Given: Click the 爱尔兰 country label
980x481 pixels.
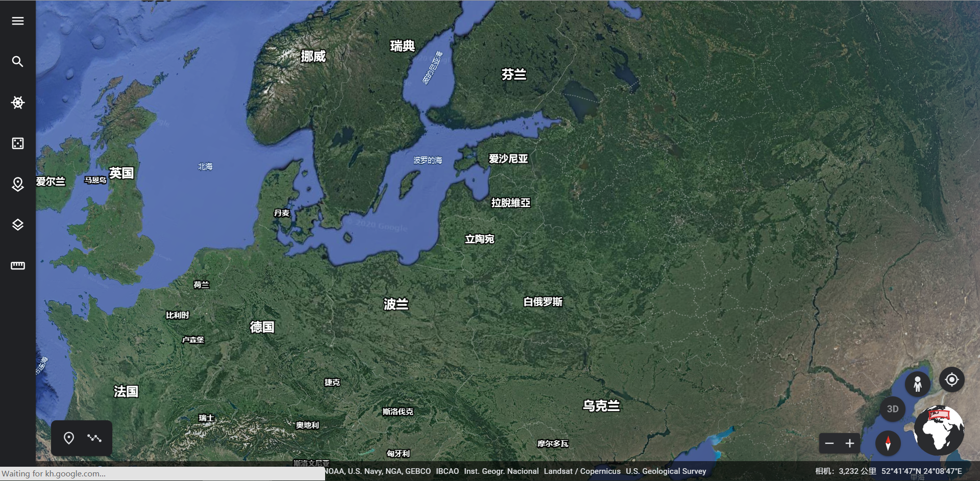Looking at the screenshot, I should tap(51, 182).
